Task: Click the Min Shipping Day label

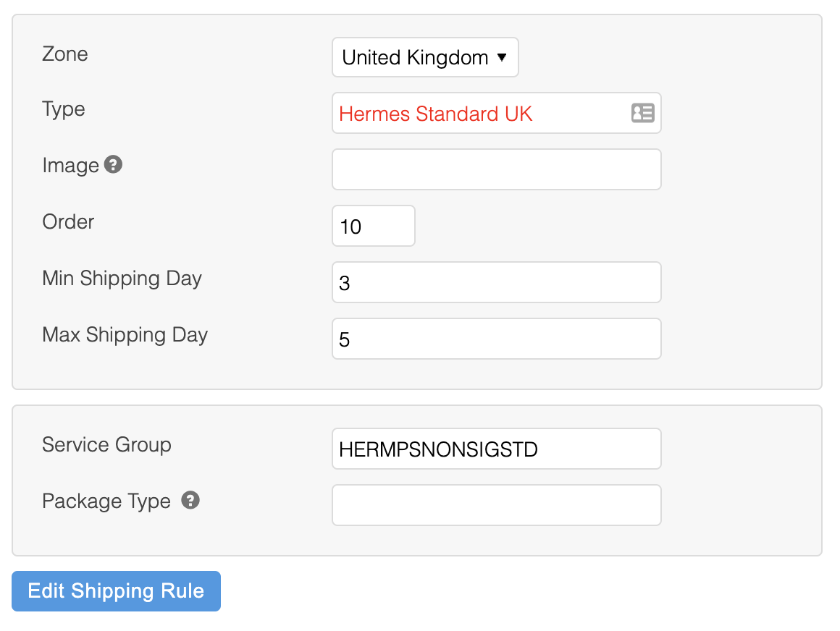Action: click(x=122, y=279)
